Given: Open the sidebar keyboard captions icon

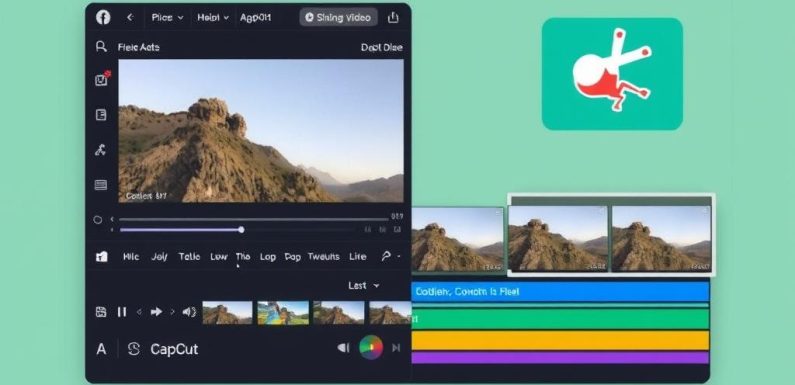Looking at the screenshot, I should 101,185.
